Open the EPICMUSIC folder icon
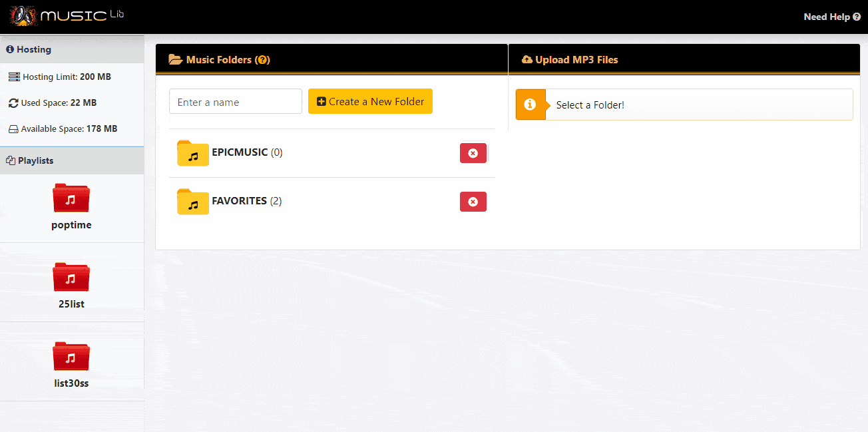 pos(192,153)
